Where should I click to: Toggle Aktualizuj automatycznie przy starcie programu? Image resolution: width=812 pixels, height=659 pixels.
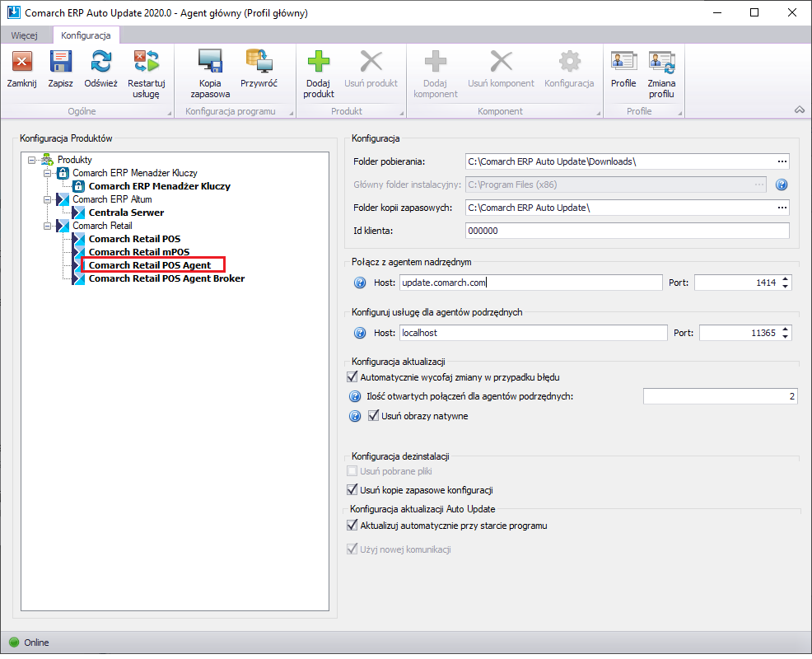click(352, 526)
